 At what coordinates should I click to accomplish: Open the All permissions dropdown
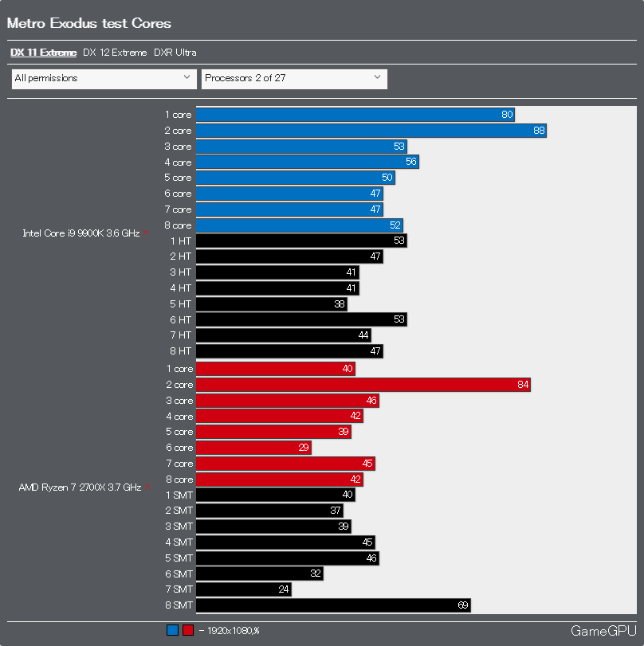(x=104, y=79)
